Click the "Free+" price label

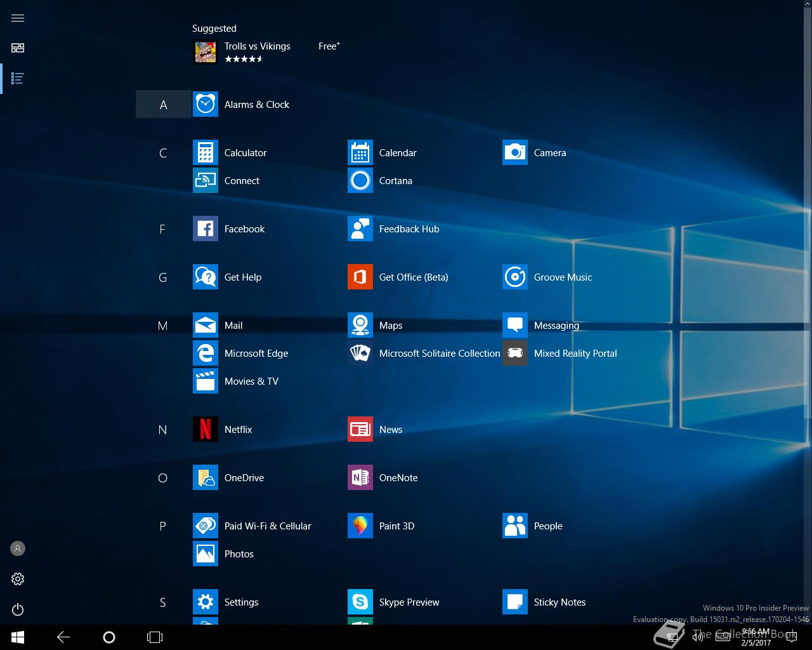(329, 46)
